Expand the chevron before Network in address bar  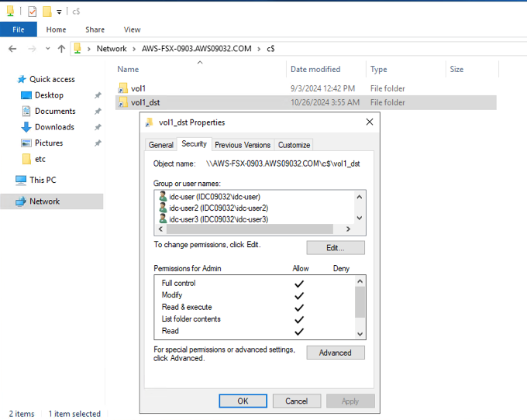(x=89, y=49)
